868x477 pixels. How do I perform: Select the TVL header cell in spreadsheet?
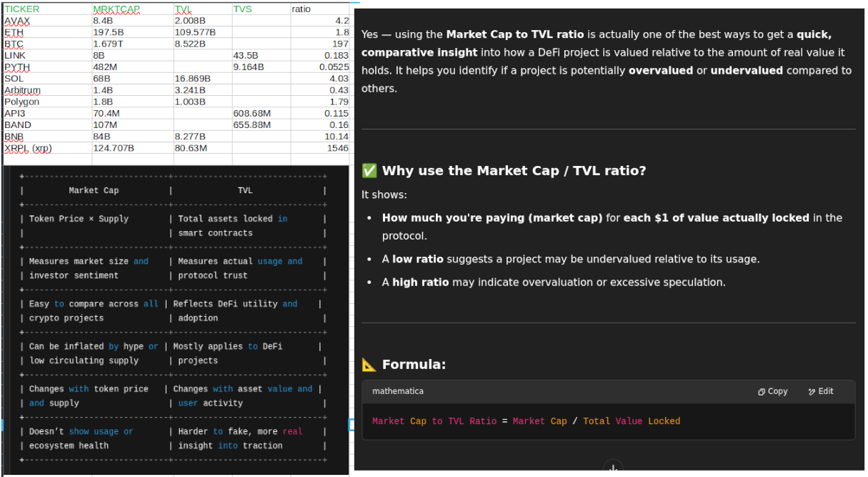[202, 9]
